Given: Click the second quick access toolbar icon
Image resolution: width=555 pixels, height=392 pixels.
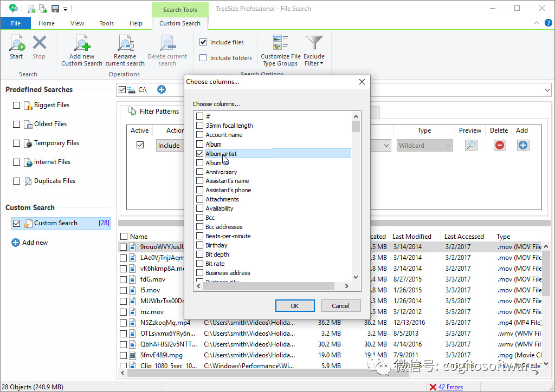Looking at the screenshot, I should (x=43, y=9).
